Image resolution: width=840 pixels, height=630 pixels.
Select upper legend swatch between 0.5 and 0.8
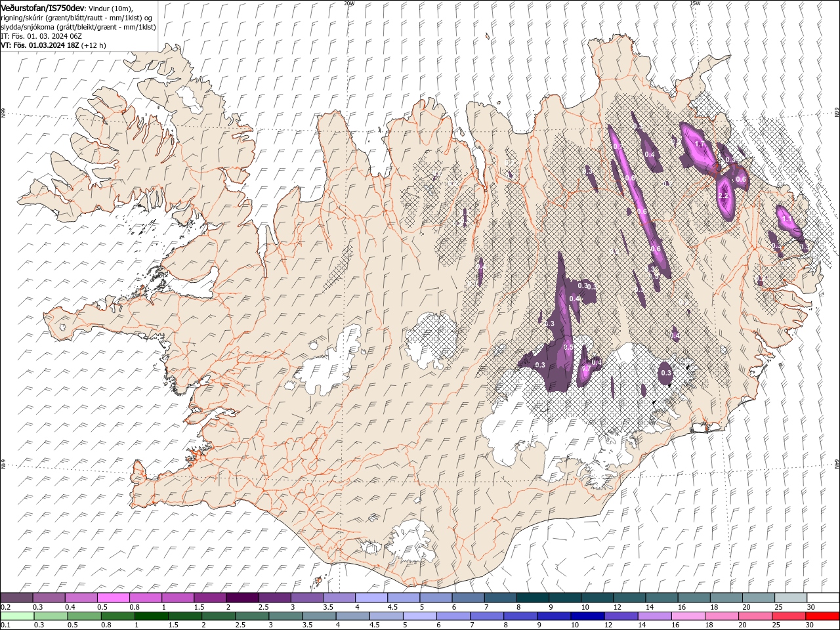point(113,598)
